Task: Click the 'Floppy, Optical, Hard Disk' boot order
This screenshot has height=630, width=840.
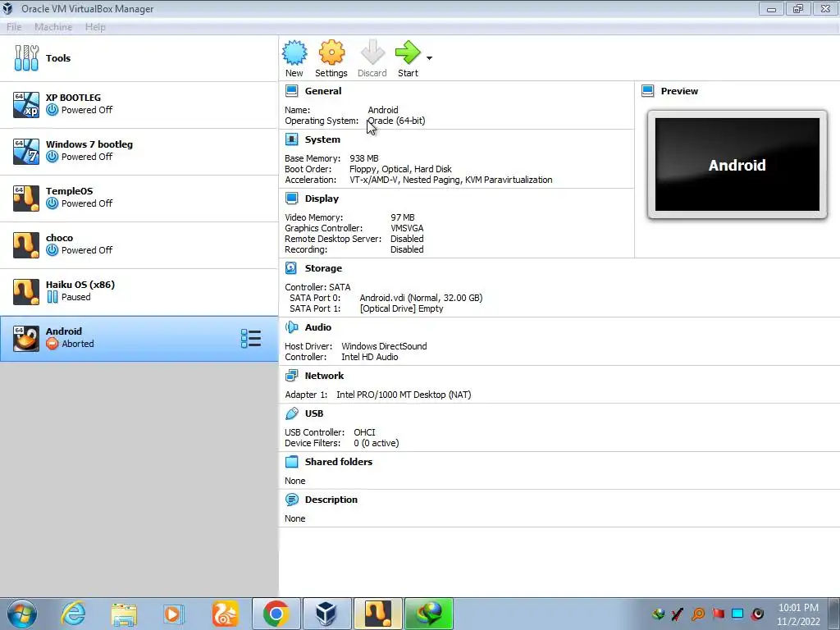Action: (400, 169)
